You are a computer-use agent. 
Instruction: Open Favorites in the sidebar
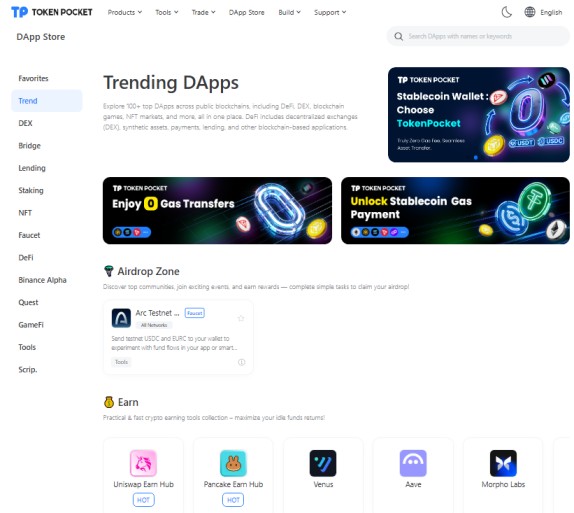pos(33,78)
